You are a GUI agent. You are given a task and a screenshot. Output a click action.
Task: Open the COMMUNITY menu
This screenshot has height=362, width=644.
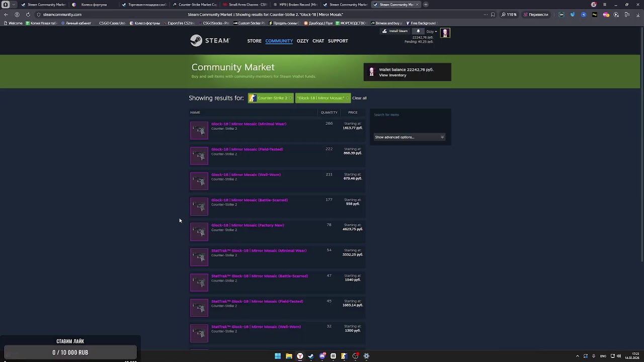[x=279, y=41]
